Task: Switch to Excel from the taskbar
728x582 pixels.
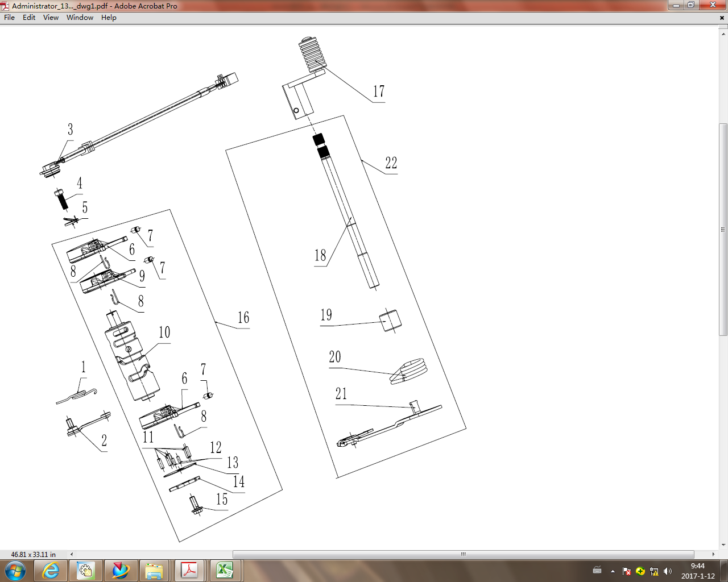Action: [x=225, y=571]
